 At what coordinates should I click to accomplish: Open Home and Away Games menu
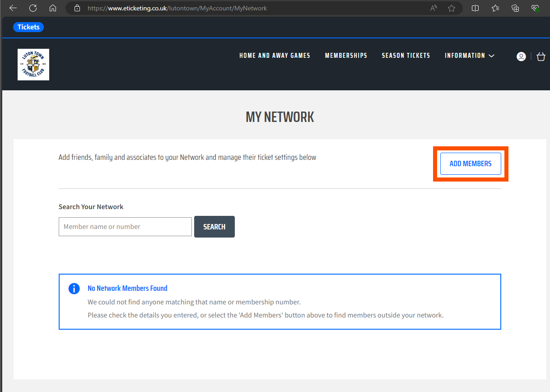click(275, 56)
